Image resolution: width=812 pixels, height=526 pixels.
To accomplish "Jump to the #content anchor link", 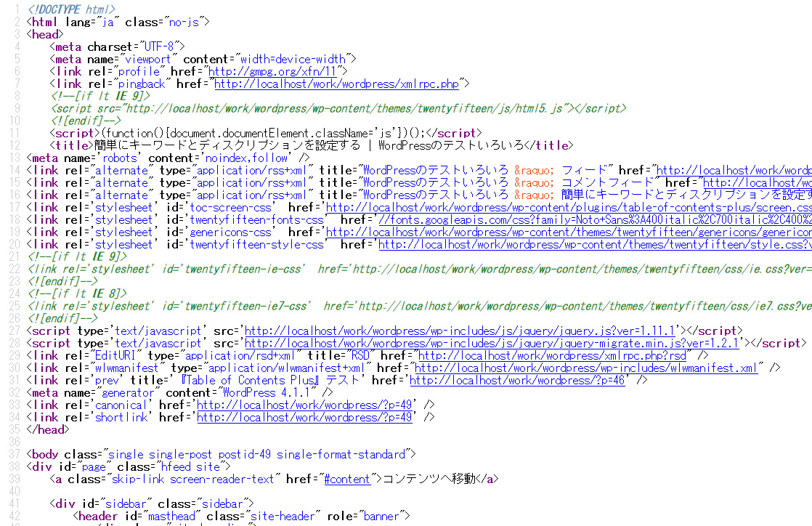I will click(x=347, y=479).
